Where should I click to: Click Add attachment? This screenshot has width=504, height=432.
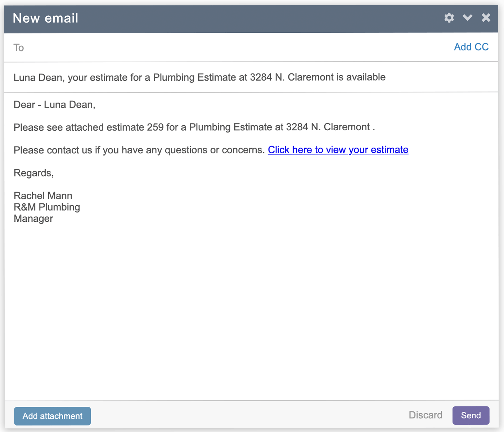click(52, 416)
